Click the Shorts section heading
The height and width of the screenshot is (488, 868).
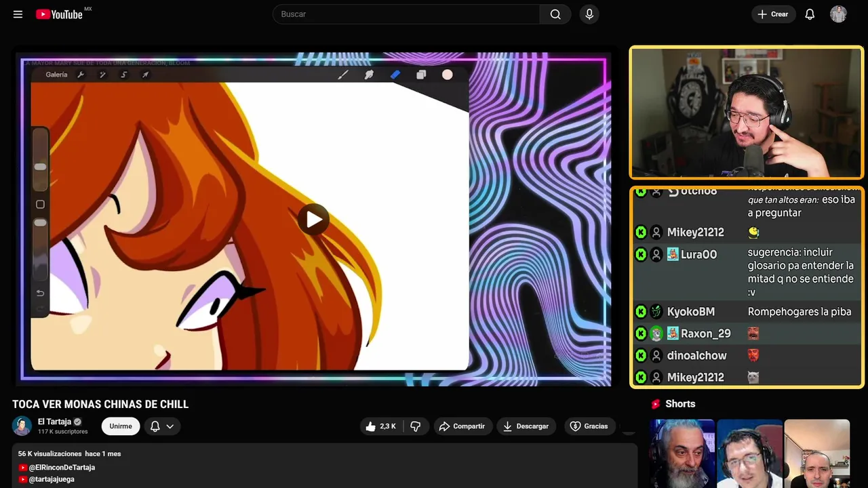pyautogui.click(x=680, y=404)
